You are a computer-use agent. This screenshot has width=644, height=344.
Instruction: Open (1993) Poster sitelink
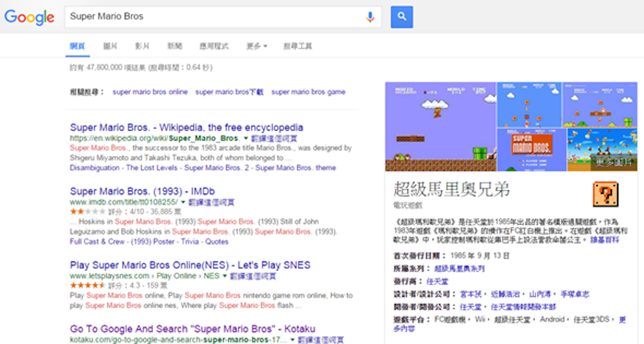pyautogui.click(x=153, y=241)
